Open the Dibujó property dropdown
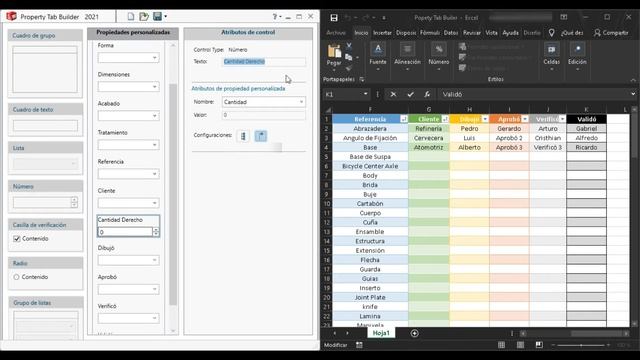Viewport: 640px width, 360px height. pos(128,260)
